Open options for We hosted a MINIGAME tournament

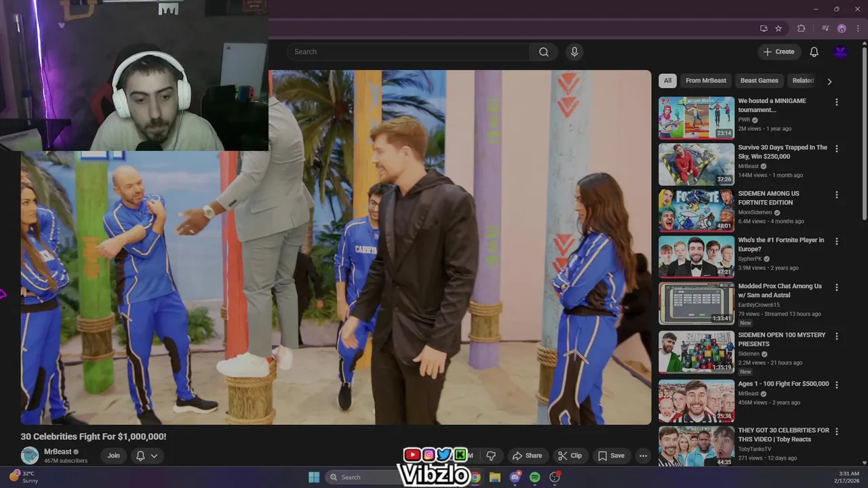point(836,102)
